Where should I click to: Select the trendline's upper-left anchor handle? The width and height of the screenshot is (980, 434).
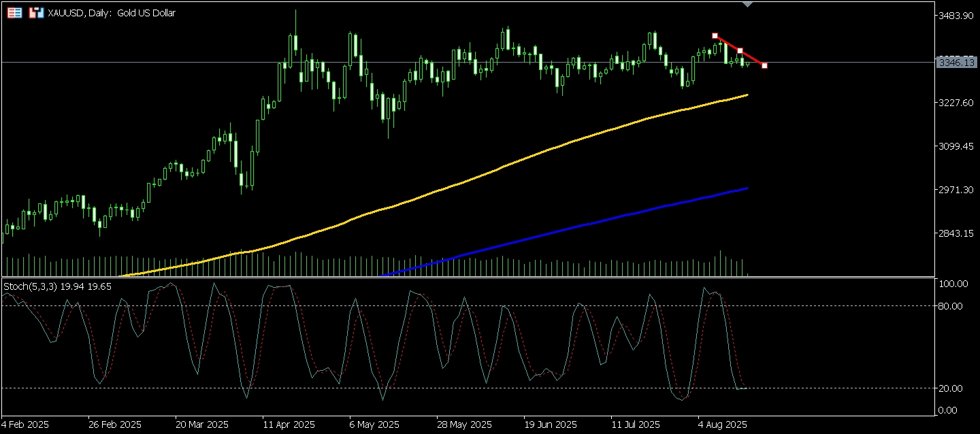(x=715, y=35)
